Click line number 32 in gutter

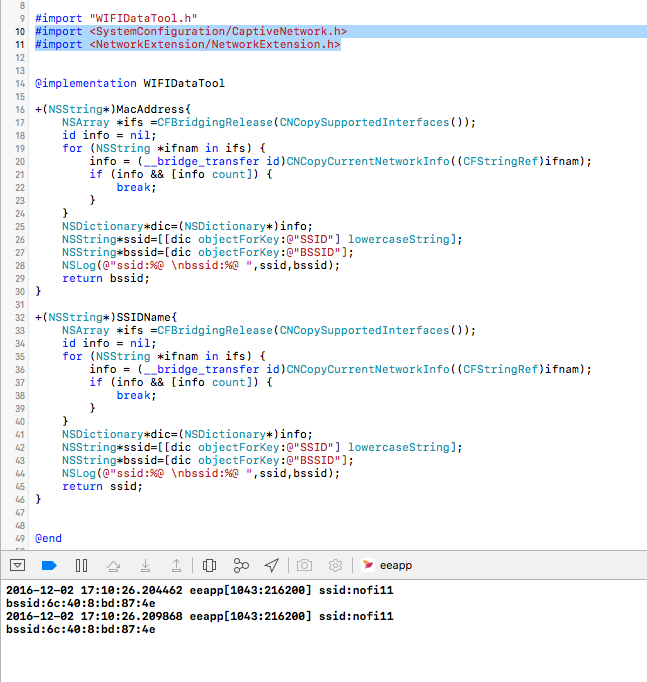tap(20, 318)
